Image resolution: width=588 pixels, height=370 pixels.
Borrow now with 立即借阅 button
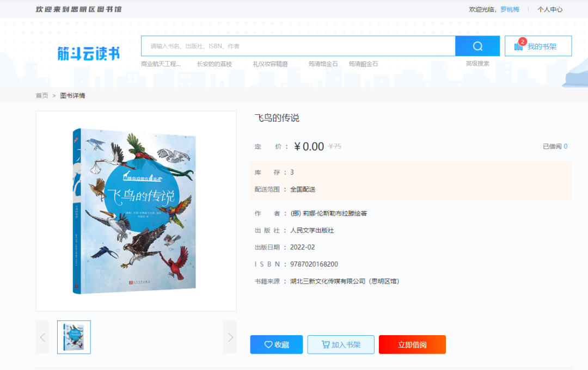412,344
